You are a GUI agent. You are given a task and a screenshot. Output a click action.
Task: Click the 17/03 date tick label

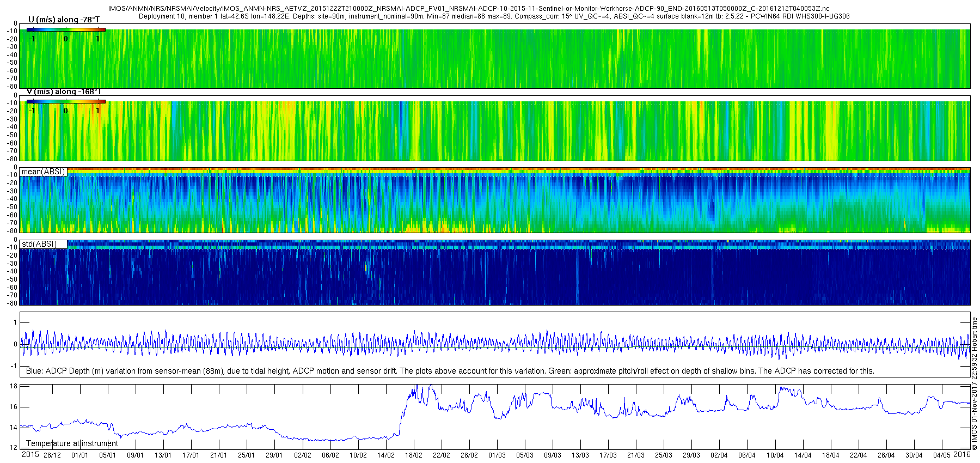608,455
